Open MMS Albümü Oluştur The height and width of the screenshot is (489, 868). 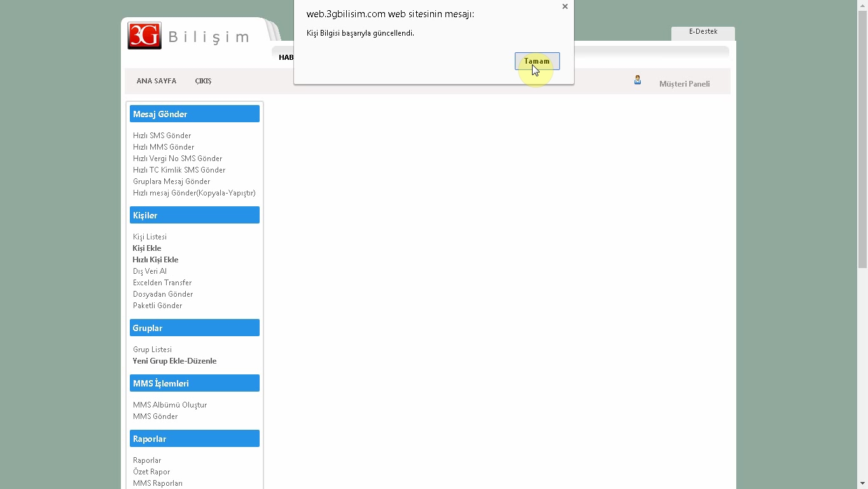[x=170, y=405]
